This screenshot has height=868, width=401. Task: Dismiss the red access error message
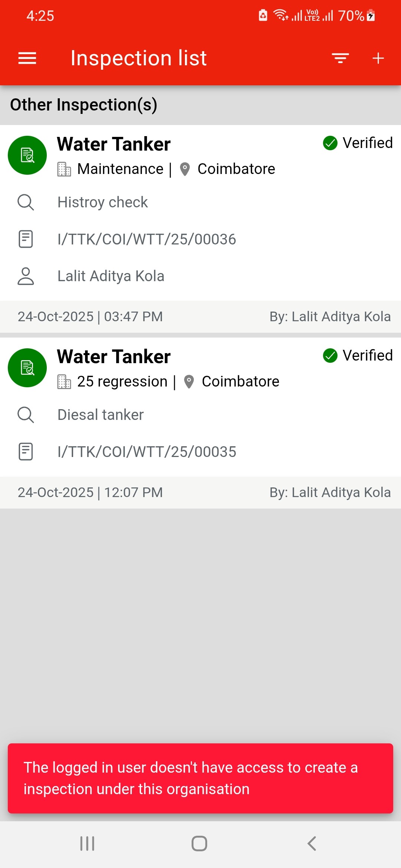[x=200, y=778]
